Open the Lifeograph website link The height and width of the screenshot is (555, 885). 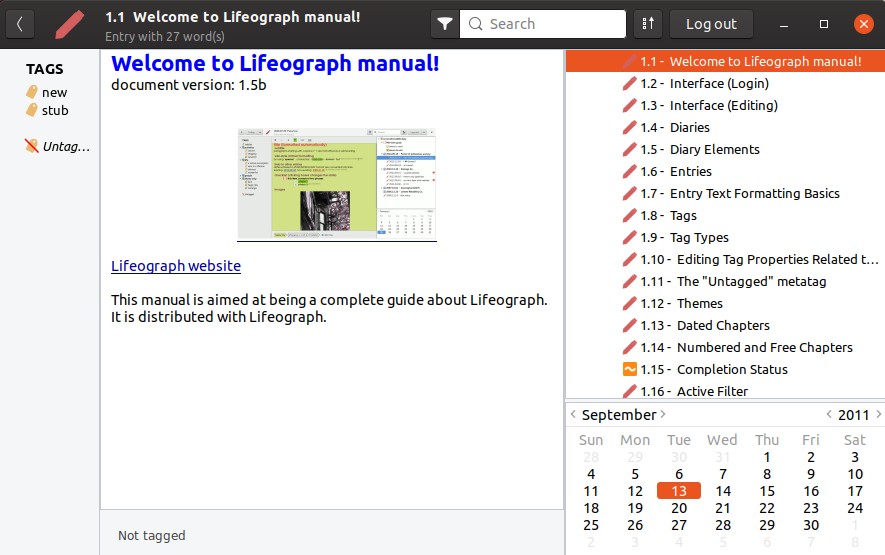[x=176, y=266]
